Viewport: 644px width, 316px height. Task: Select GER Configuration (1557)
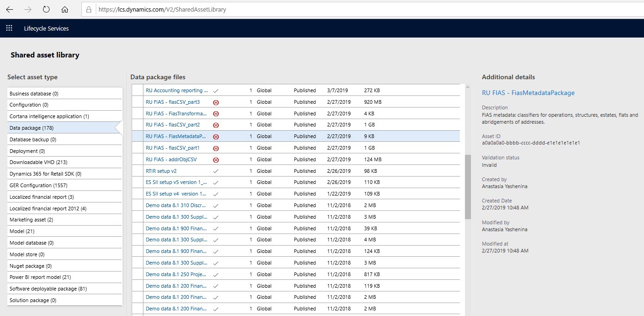65,185
